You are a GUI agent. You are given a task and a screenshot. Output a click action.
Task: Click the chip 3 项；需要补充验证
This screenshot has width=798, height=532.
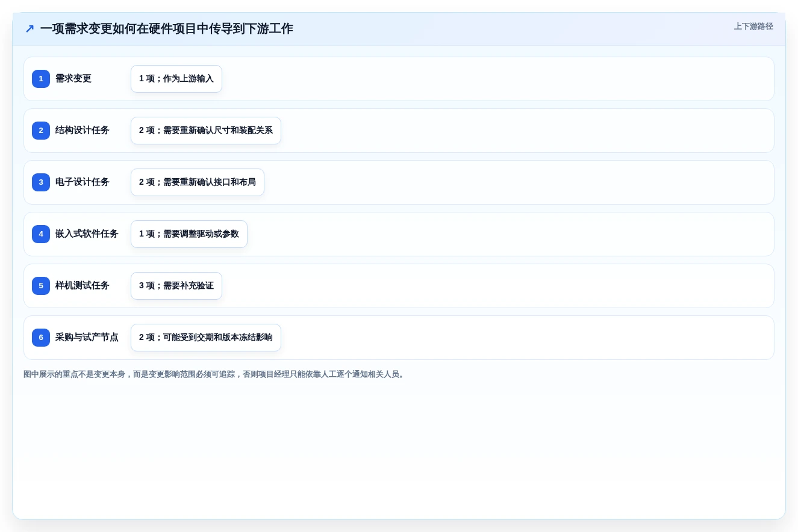176,286
